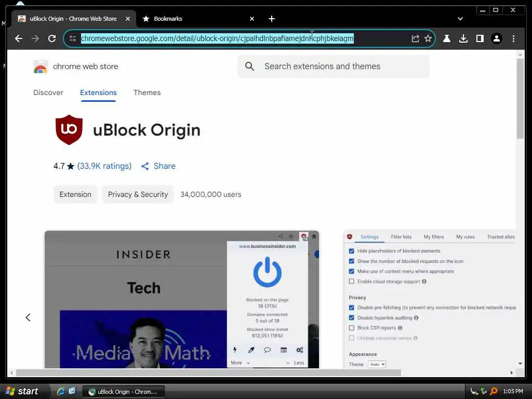Click the 1:05 PM clock

(x=513, y=391)
